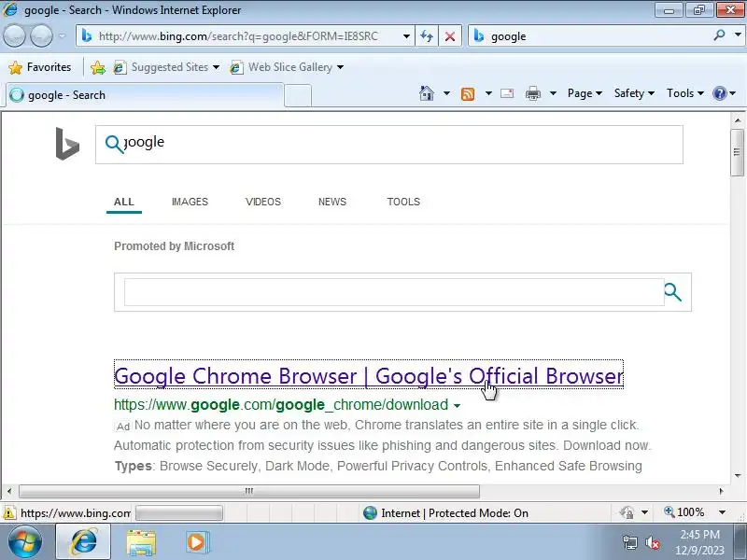Click the vertical scrollbar thumb
This screenshot has width=747, height=560.
click(x=737, y=152)
